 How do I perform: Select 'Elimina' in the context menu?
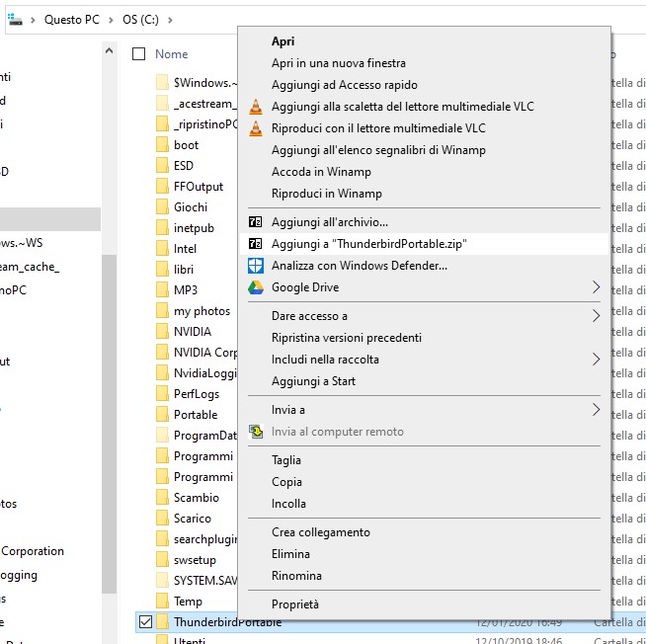pyautogui.click(x=424, y=554)
